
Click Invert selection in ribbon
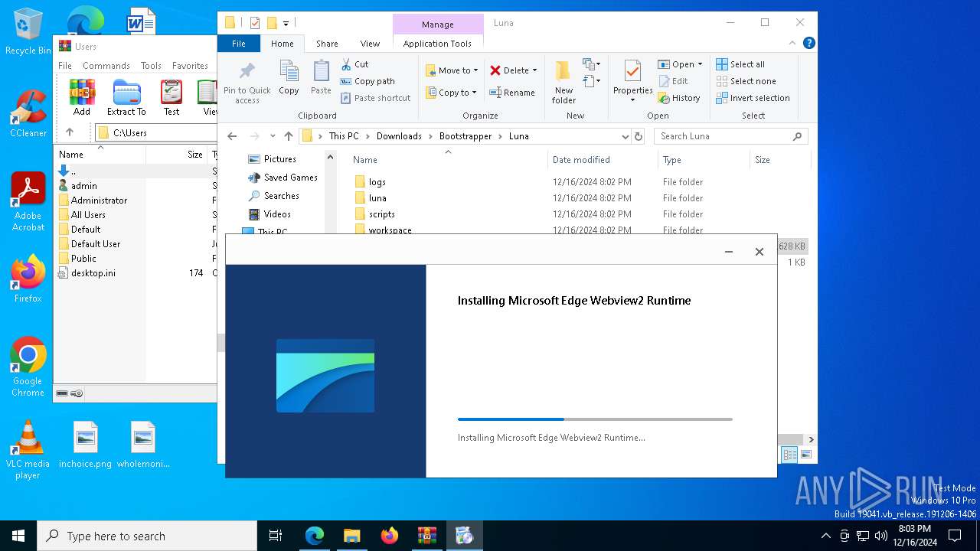click(753, 98)
